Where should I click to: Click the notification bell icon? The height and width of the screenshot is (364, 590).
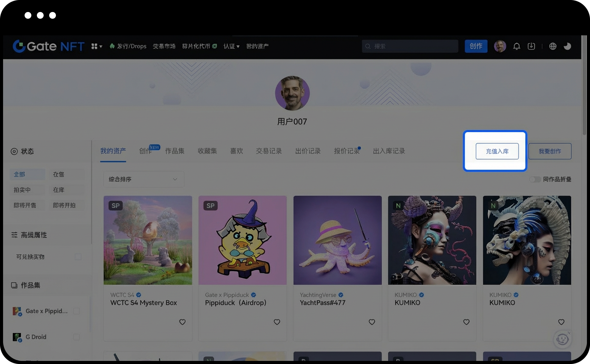(x=517, y=46)
